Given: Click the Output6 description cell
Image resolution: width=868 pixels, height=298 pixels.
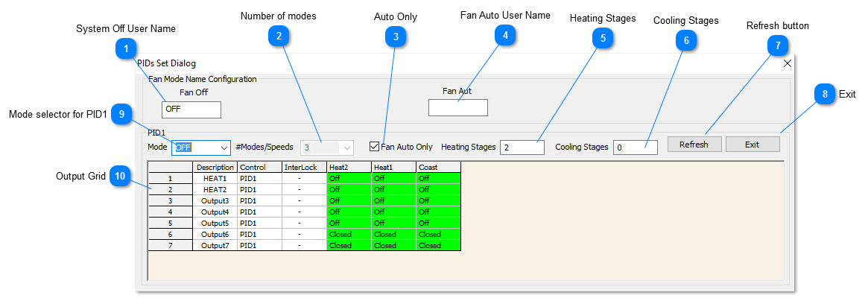Looking at the screenshot, I should click(215, 234).
